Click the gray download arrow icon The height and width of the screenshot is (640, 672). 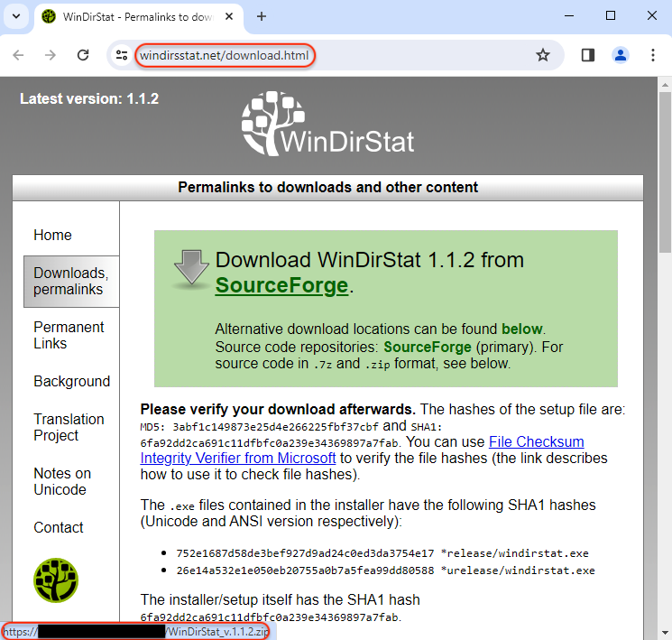[191, 268]
